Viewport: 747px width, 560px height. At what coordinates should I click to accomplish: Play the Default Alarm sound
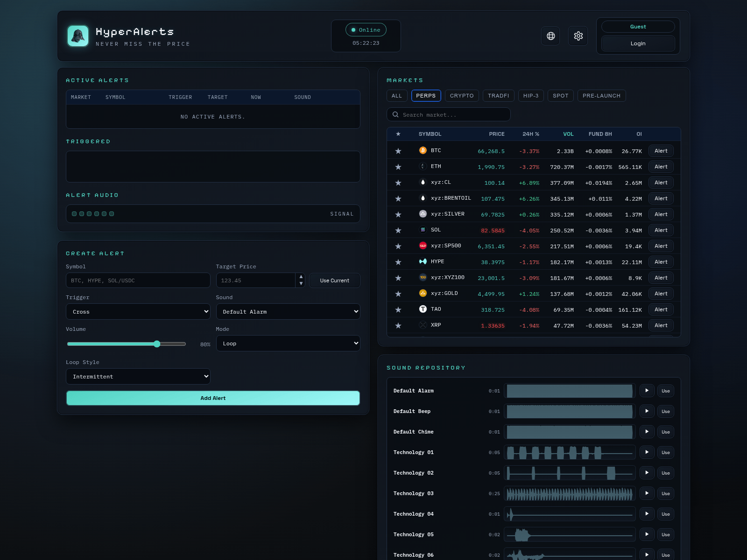[x=647, y=391]
